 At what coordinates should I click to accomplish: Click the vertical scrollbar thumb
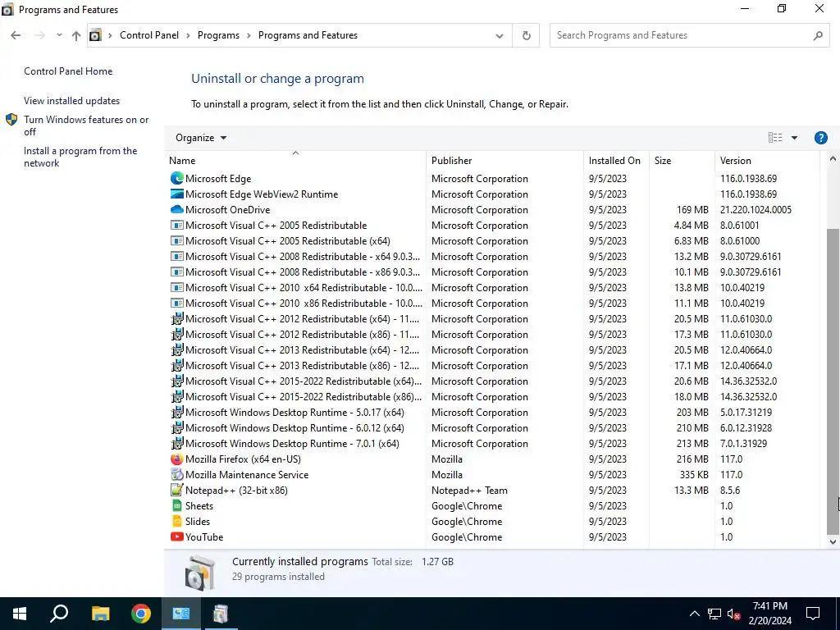[x=833, y=381]
